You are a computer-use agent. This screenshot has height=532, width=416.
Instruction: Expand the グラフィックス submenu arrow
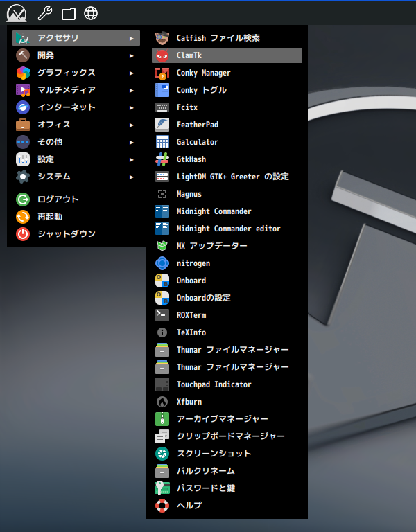[x=132, y=73]
